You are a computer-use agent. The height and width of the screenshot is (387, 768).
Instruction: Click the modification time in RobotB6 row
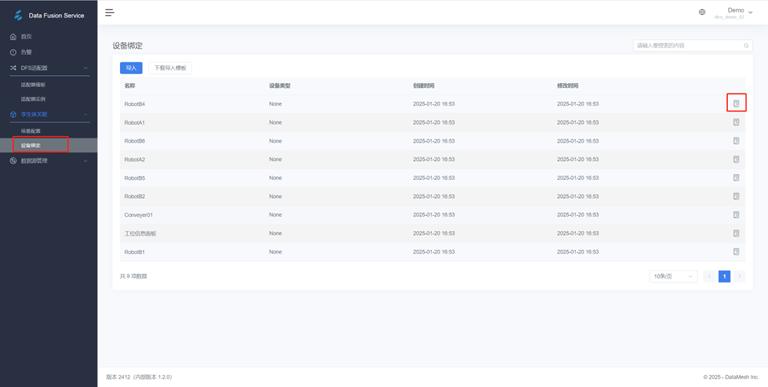click(578, 141)
